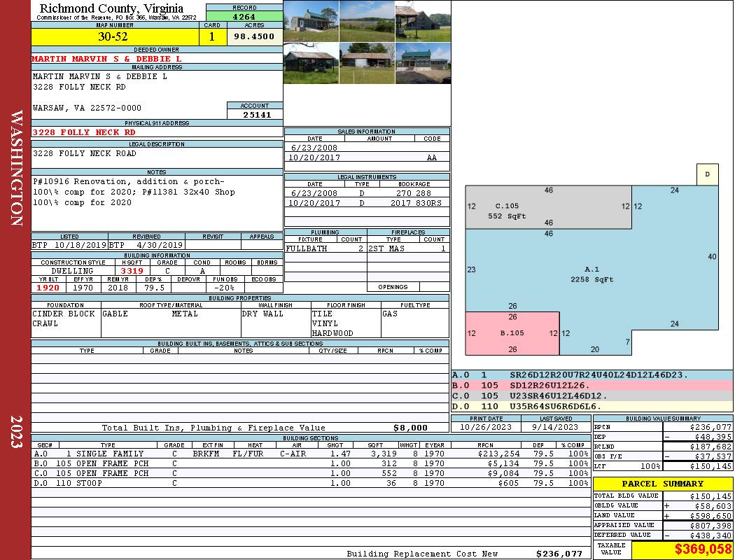This screenshot has width=735, height=560.
Task: Click acres value 98.4500
Action: [254, 36]
